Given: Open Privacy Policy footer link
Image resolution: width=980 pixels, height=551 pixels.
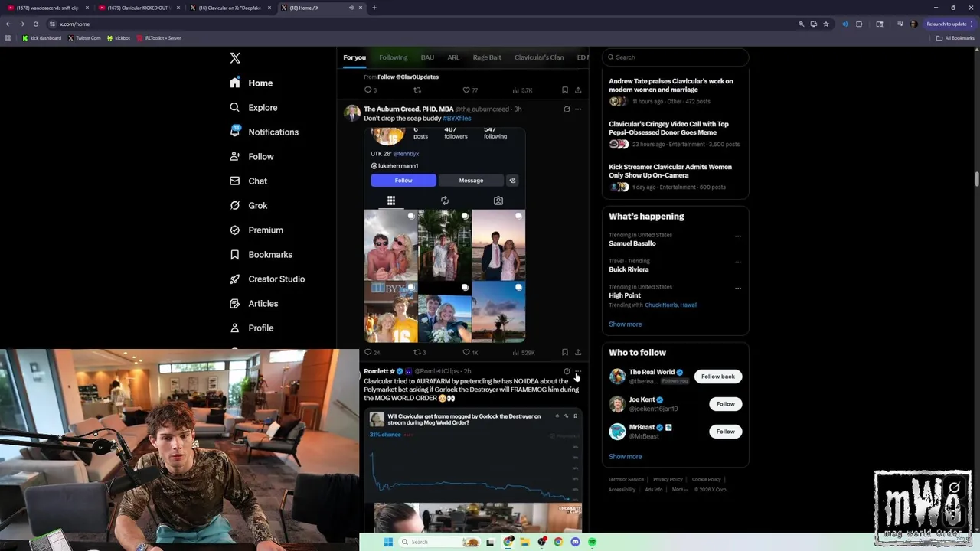Looking at the screenshot, I should (668, 479).
